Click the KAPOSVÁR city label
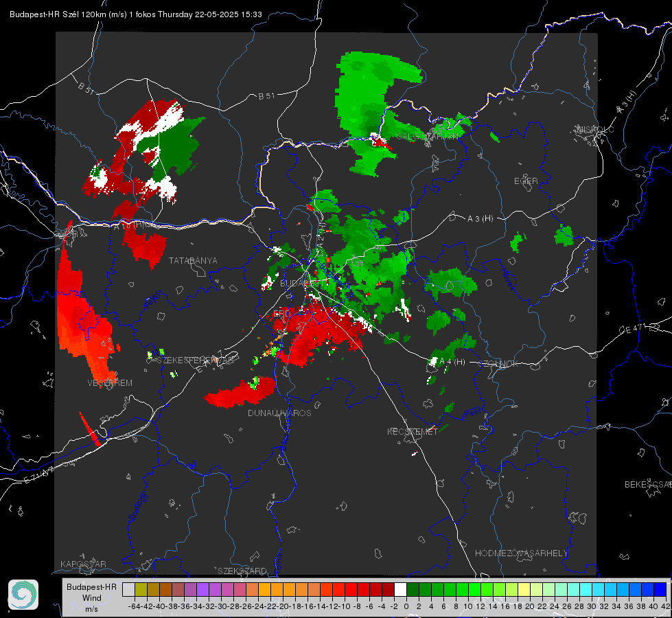The image size is (672, 618). 83,564
